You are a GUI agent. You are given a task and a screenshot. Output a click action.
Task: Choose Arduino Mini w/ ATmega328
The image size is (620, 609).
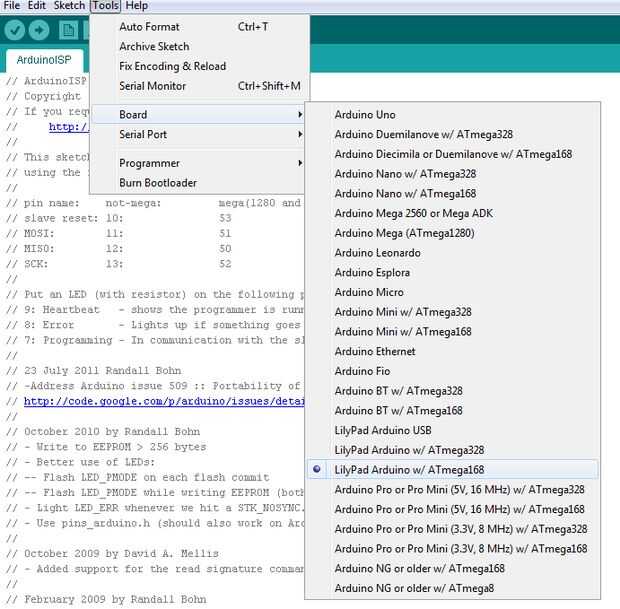452,312
